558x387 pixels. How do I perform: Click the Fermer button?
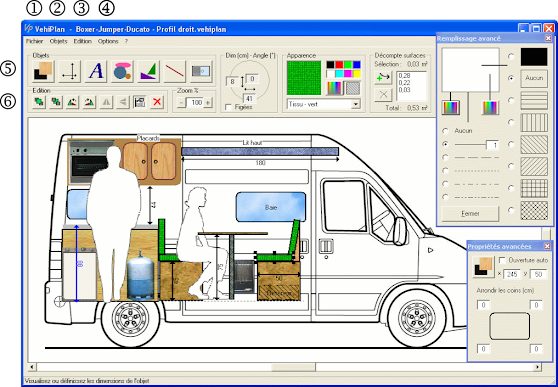pos(470,214)
